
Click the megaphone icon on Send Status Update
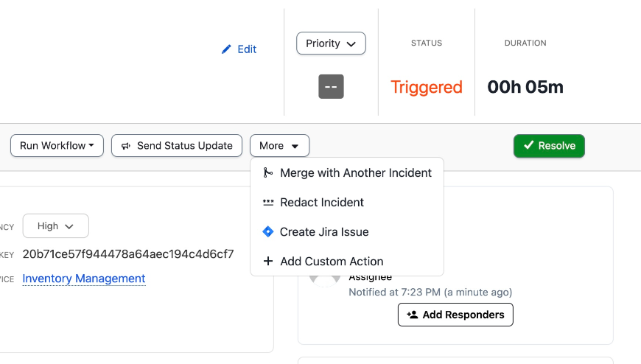[126, 146]
